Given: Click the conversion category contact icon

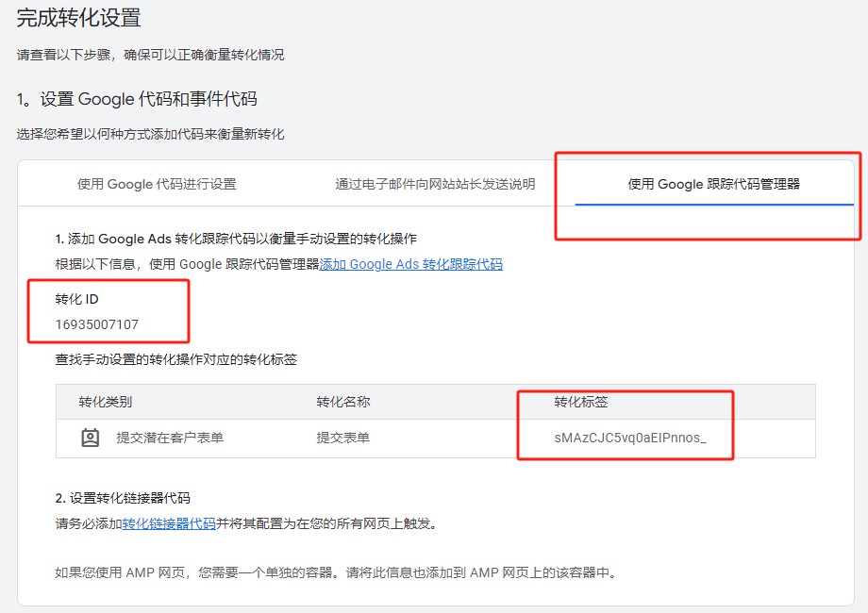Looking at the screenshot, I should (x=90, y=437).
